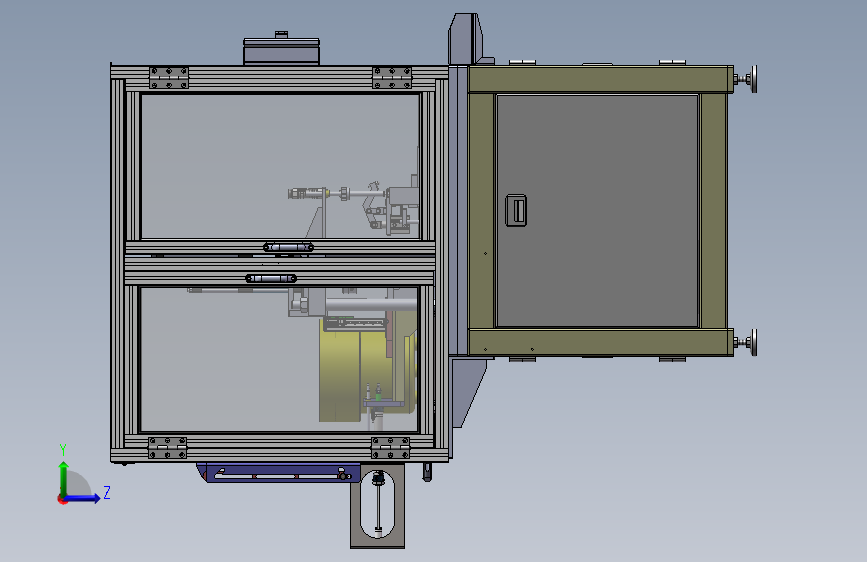
Task: Click the pull handle on the upper enclosure door
Action: click(288, 247)
